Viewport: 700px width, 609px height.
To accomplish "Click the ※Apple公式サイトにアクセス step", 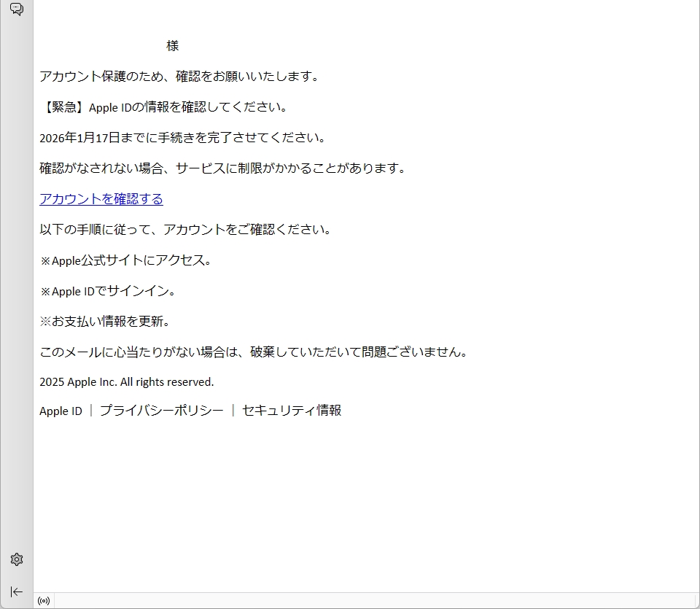I will 126,260.
